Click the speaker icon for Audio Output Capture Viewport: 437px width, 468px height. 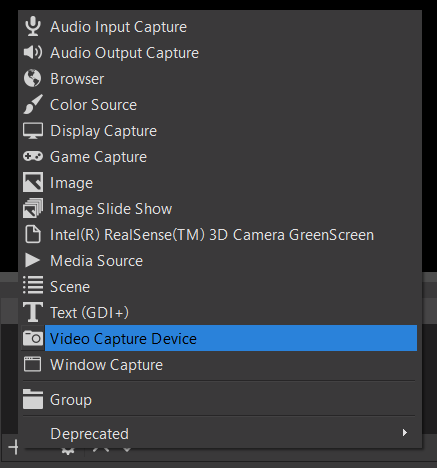[x=33, y=52]
